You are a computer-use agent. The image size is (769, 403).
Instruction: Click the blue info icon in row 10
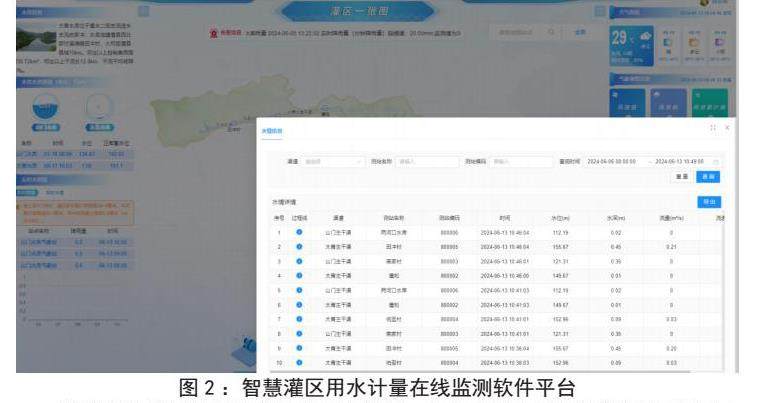(x=299, y=361)
